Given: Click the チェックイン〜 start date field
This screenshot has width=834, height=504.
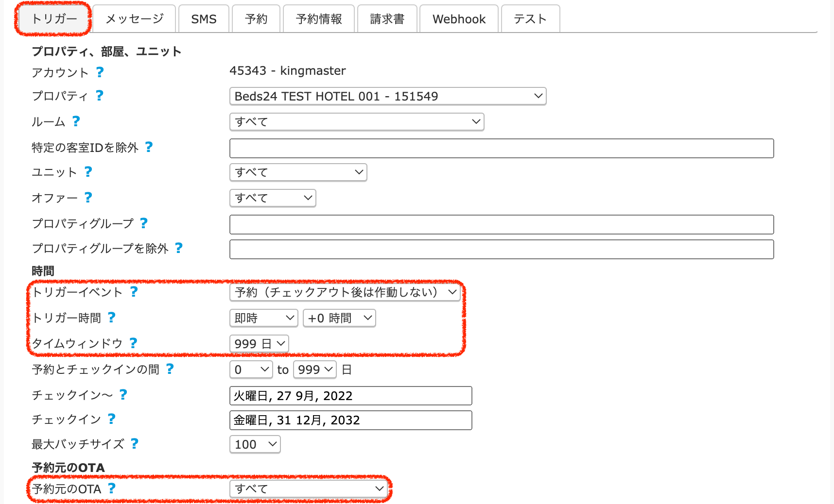Looking at the screenshot, I should pyautogui.click(x=350, y=396).
